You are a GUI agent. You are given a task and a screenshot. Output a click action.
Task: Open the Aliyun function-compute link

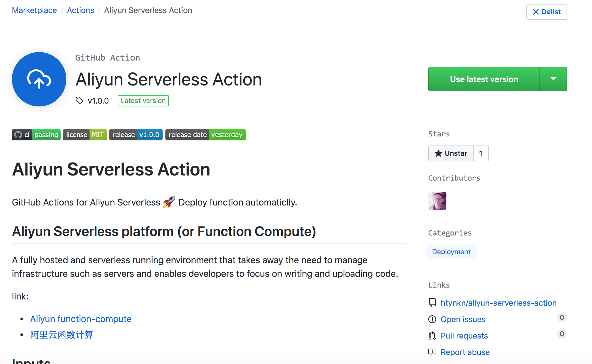coord(81,319)
